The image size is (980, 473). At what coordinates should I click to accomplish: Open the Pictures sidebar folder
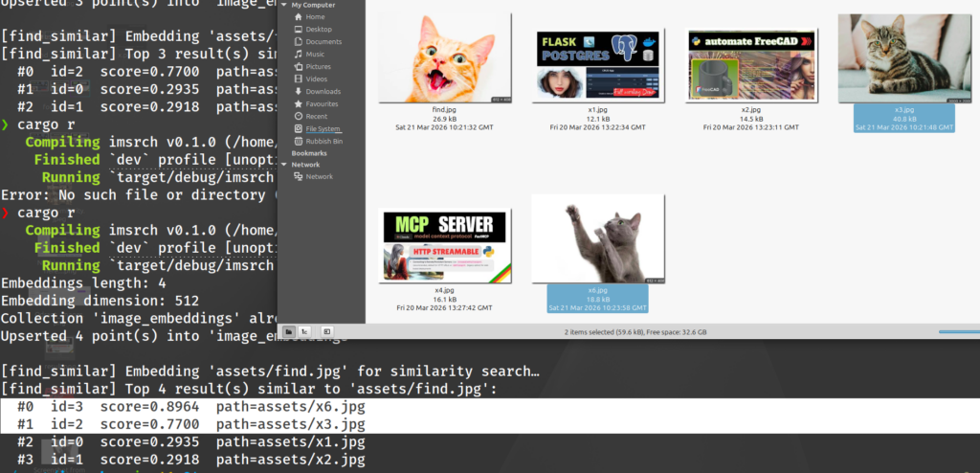click(x=318, y=66)
